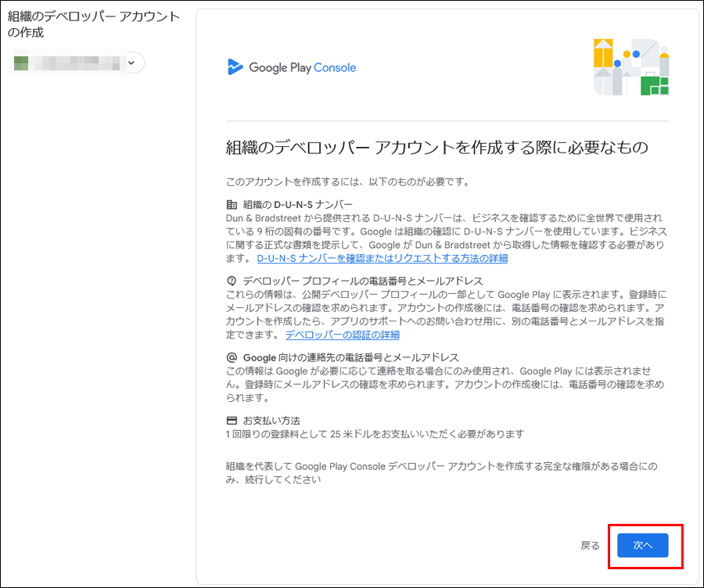The width and height of the screenshot is (704, 588).
Task: Click the credit card icon beside お支払い方法
Action: [232, 421]
